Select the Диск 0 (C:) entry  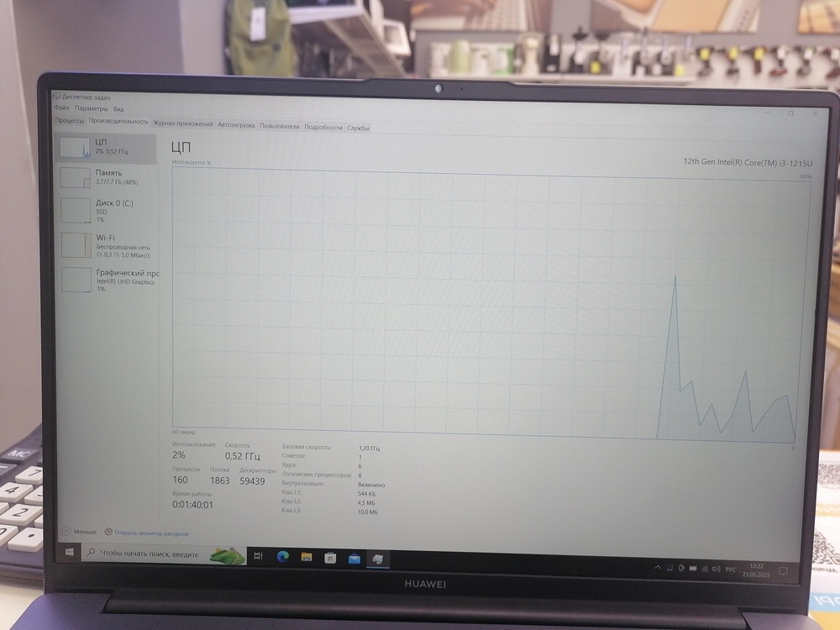click(x=107, y=211)
